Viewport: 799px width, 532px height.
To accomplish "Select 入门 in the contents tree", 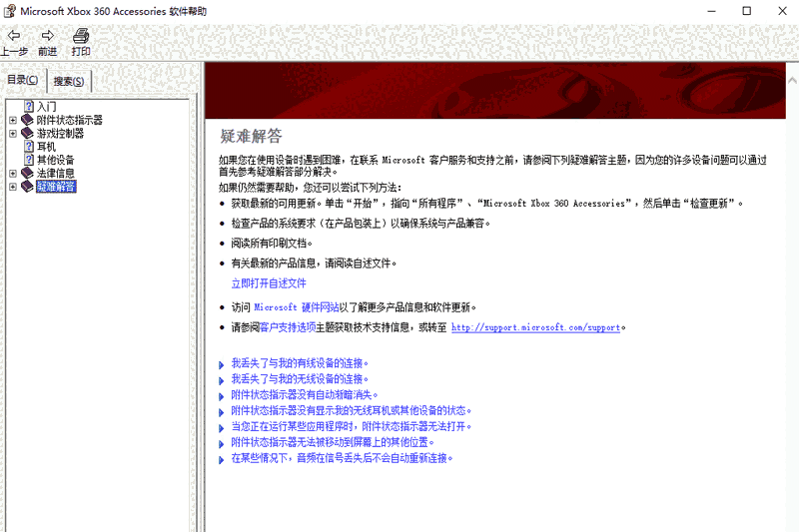I will click(46, 107).
